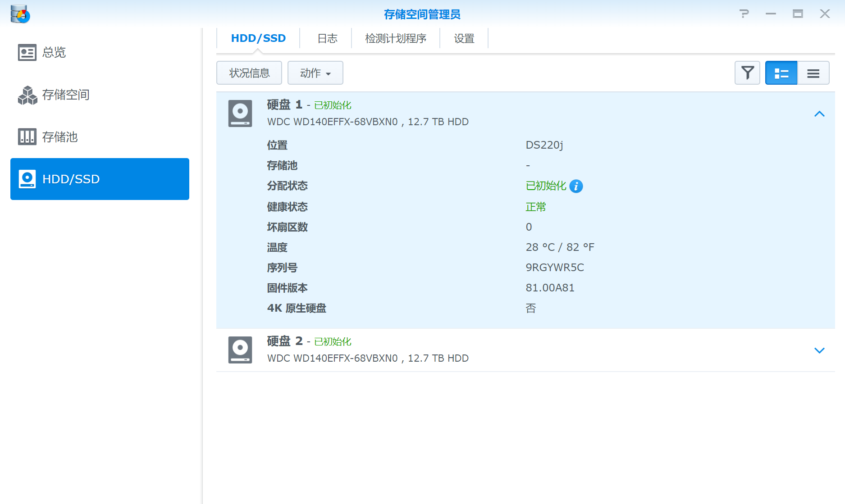Go to 存储池 storage pool in sidebar
This screenshot has width=845, height=504.
[59, 137]
